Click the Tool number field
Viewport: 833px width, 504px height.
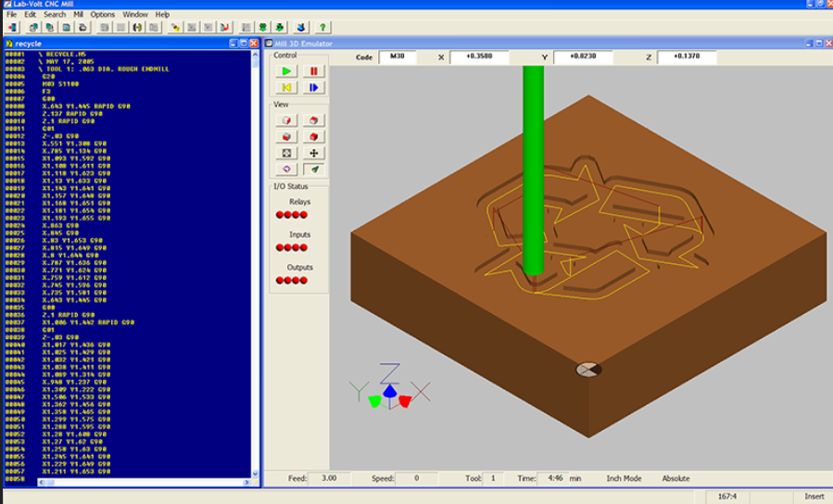click(493, 478)
